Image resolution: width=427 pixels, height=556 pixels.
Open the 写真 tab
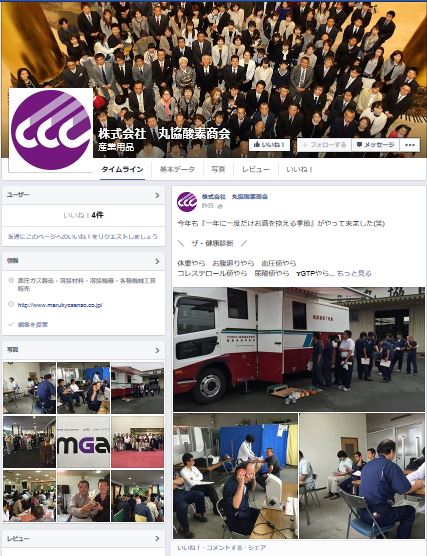tap(218, 169)
